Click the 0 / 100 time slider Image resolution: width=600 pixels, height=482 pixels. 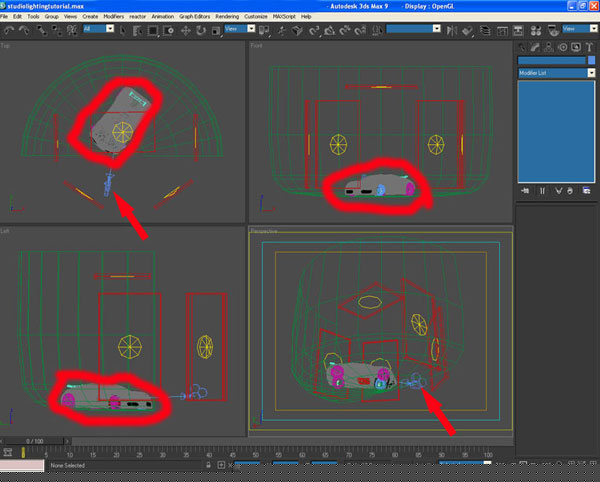(35, 441)
